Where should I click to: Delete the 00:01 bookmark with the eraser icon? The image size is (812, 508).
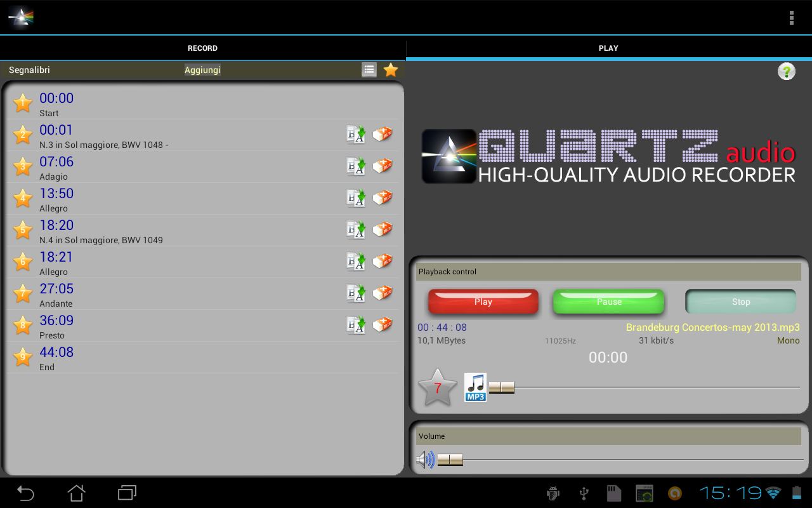[x=382, y=134]
